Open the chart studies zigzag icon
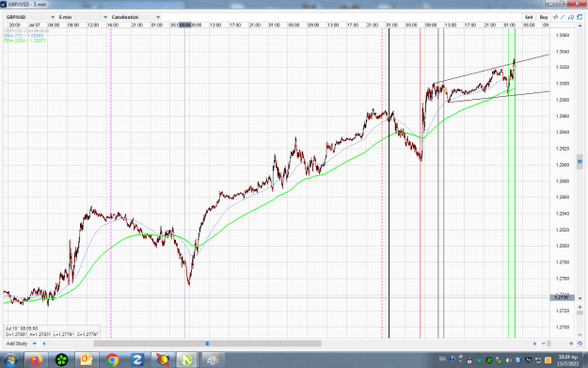 point(555,17)
